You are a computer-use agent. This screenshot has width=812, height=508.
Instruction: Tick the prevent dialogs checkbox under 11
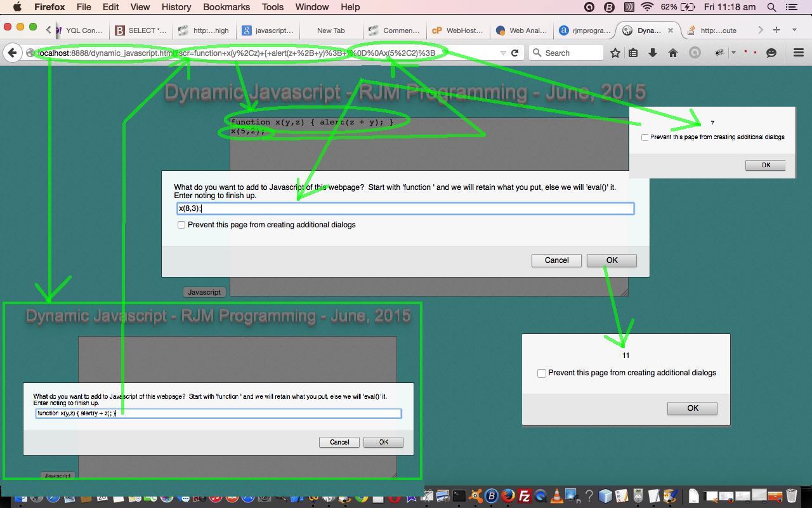[542, 373]
